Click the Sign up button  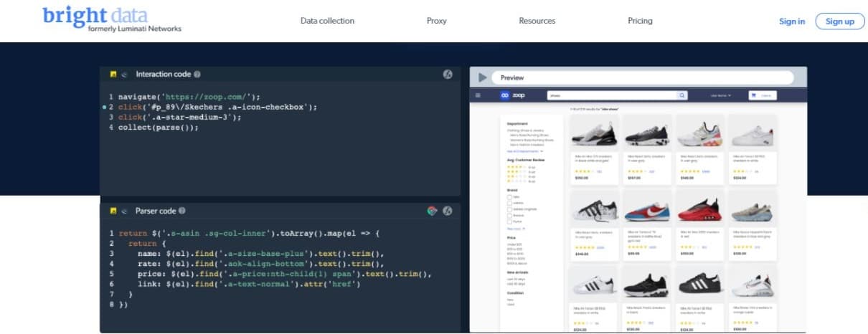[x=840, y=22]
